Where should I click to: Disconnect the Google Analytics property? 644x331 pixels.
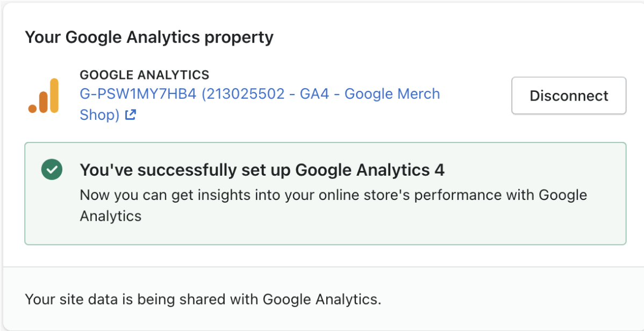point(569,95)
